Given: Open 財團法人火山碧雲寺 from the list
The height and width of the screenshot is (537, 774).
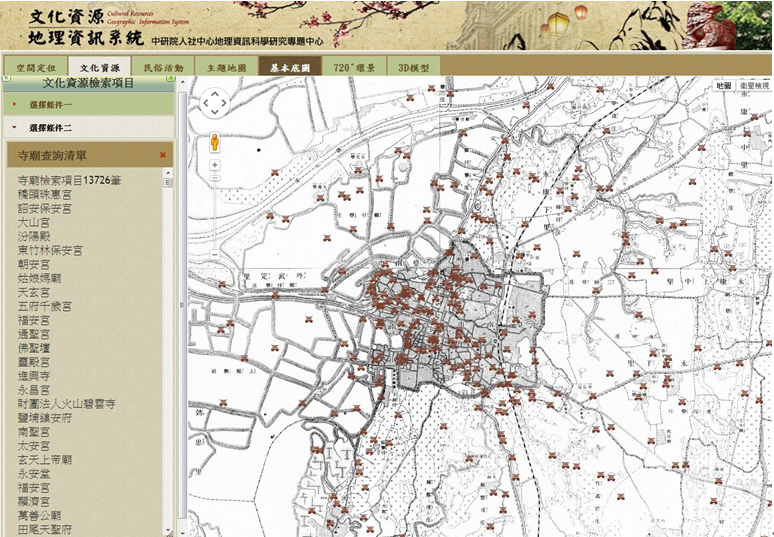Looking at the screenshot, I should (x=67, y=403).
